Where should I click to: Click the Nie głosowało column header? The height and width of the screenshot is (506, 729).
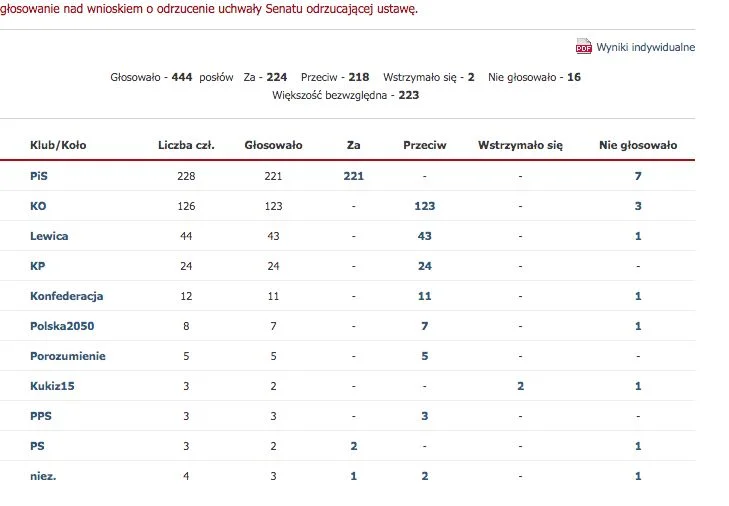tap(638, 145)
